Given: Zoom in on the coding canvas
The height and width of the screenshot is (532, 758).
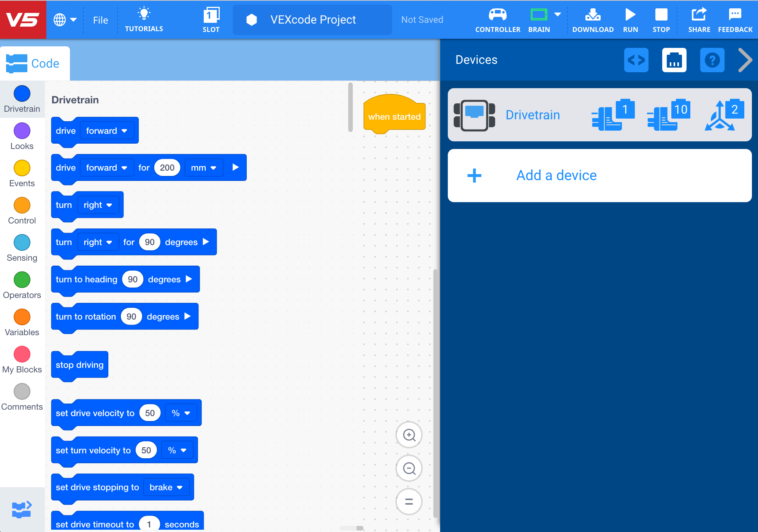Looking at the screenshot, I should (409, 435).
